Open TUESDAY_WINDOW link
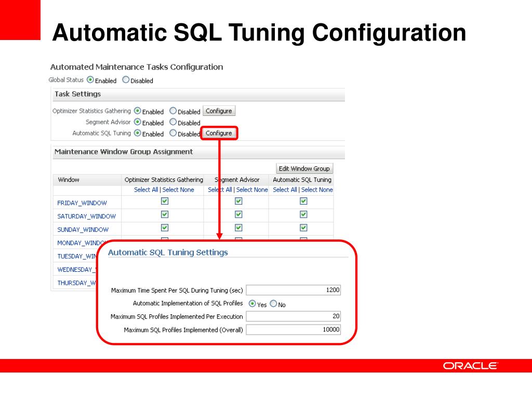 point(77,256)
